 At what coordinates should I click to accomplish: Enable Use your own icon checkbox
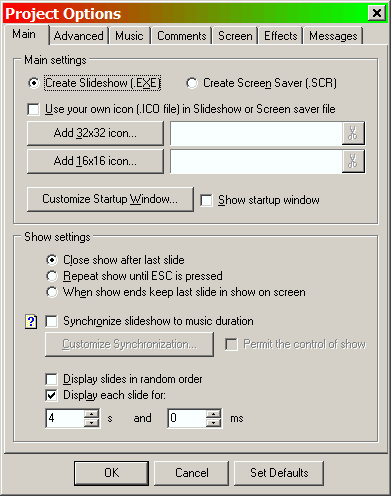pos(33,109)
